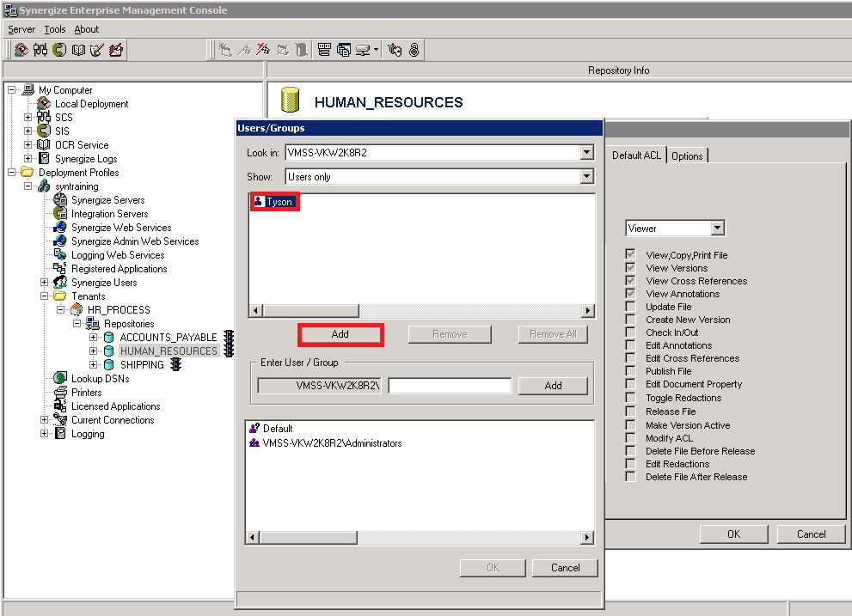Select Synergize Web Services node

click(x=121, y=228)
